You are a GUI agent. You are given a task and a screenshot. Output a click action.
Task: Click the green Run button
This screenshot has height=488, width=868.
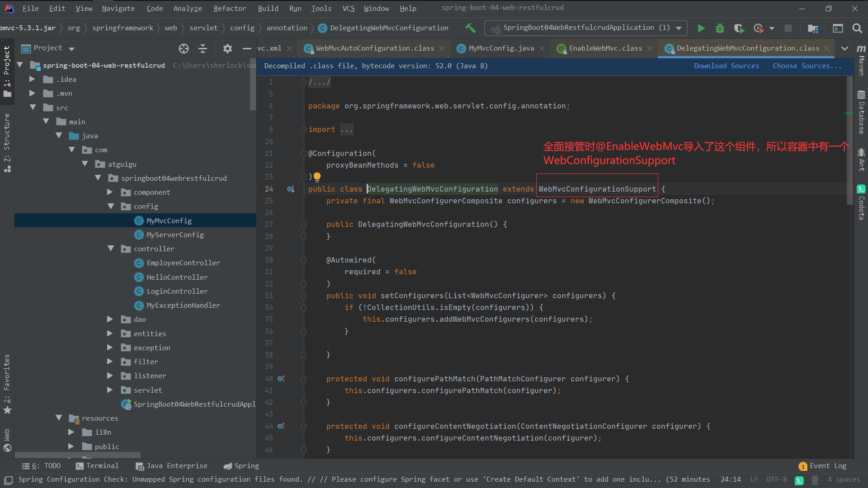click(701, 28)
